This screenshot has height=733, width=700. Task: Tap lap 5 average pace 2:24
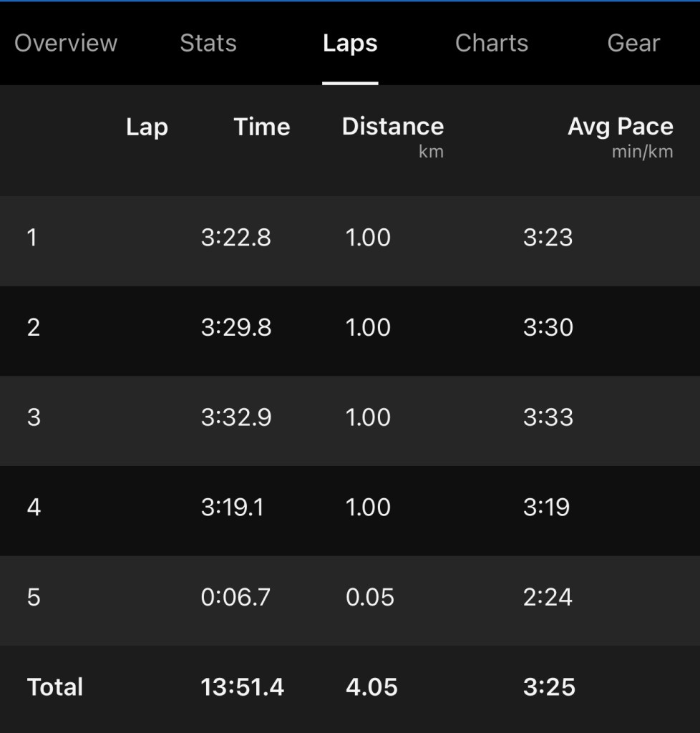pos(548,597)
